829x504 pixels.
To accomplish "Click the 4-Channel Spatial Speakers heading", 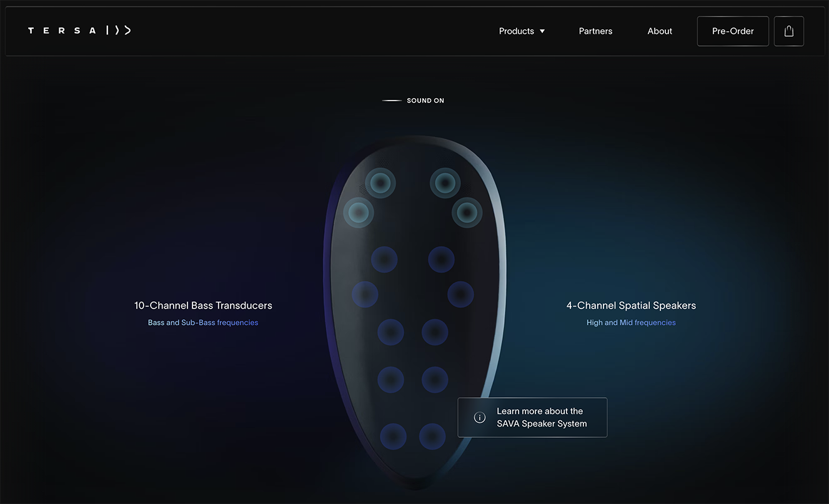I will point(631,305).
